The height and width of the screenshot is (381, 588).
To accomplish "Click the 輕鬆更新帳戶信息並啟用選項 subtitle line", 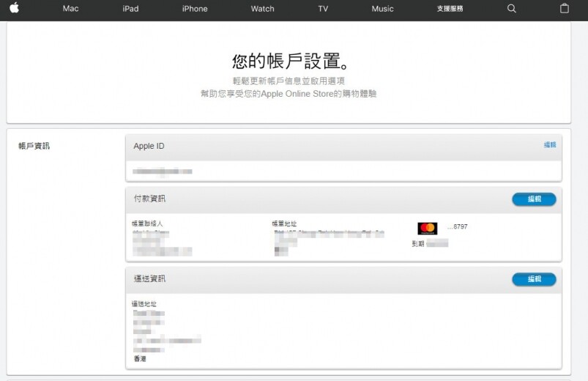I will [289, 81].
